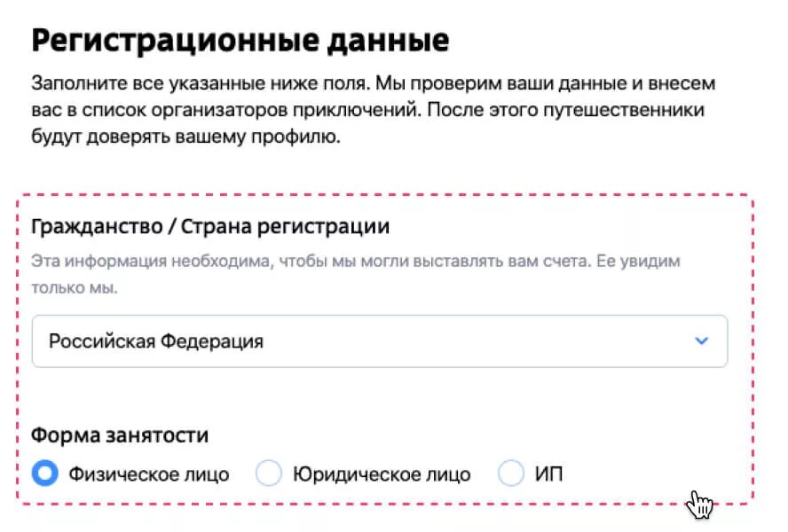Click the "Регистрационные данные" page heading

tap(240, 40)
